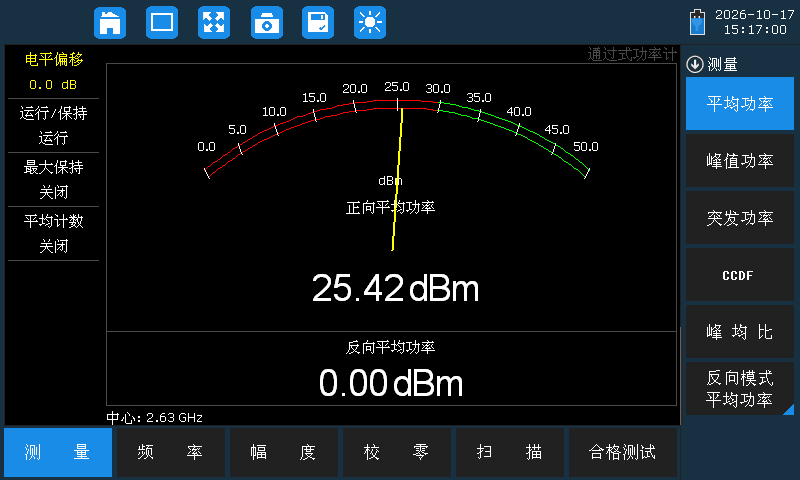800x480 pixels.
Task: Switch to 频率 frequency tab
Action: tap(171, 452)
